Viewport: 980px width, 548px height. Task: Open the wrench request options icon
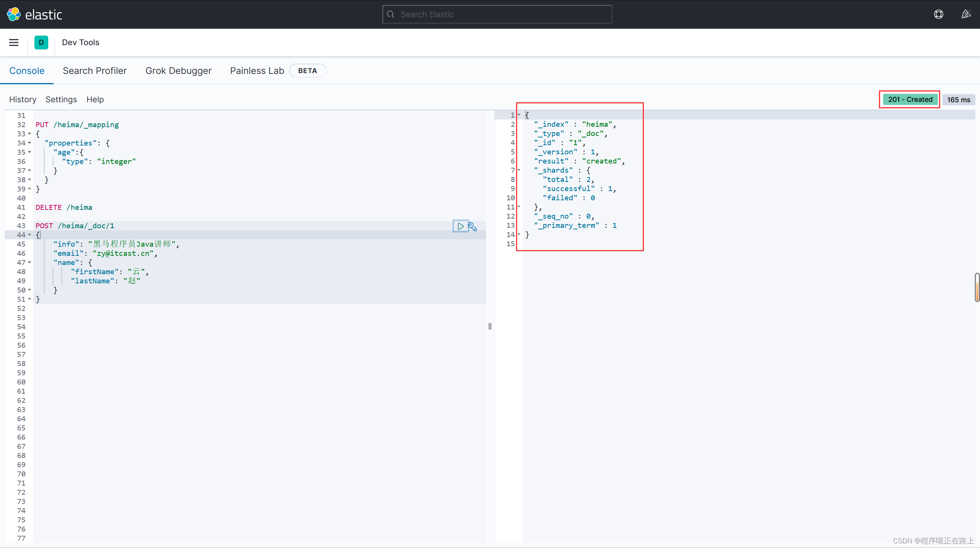pos(473,227)
